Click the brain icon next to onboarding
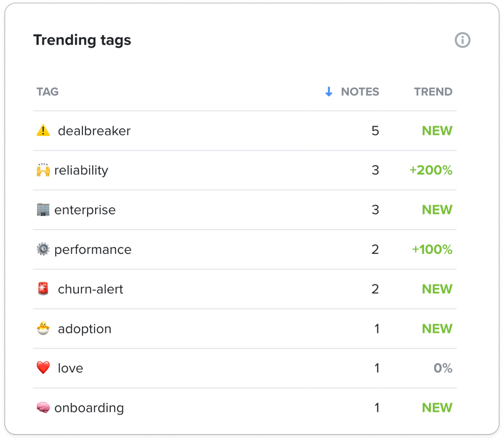Image resolution: width=504 pixels, height=441 pixels. coord(43,408)
